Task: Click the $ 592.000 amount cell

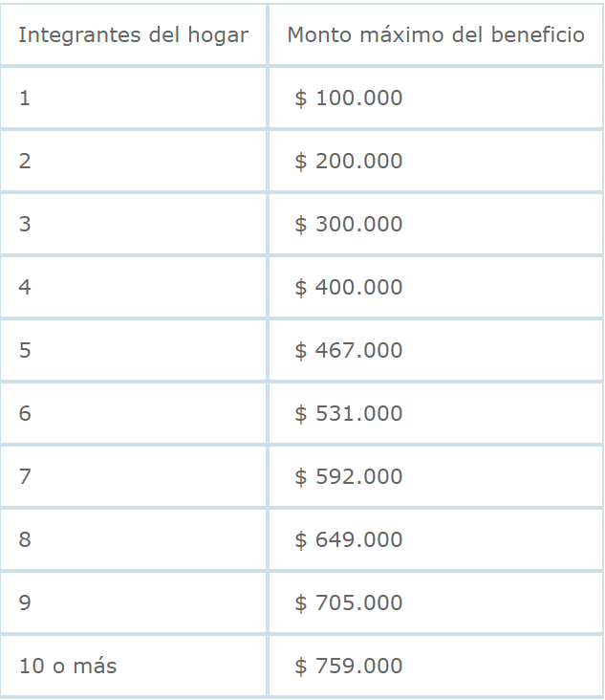Action: [349, 477]
